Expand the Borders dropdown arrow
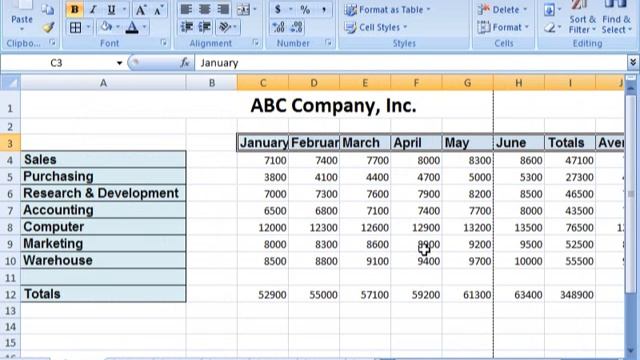 (x=88, y=27)
